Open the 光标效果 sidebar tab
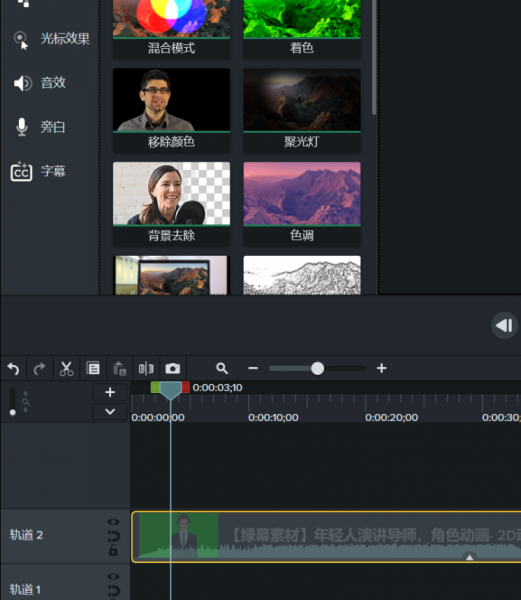521x600 pixels. point(50,39)
